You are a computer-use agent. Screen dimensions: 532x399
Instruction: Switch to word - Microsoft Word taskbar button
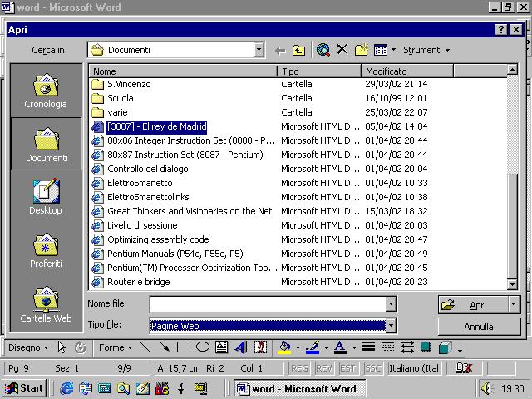click(299, 388)
